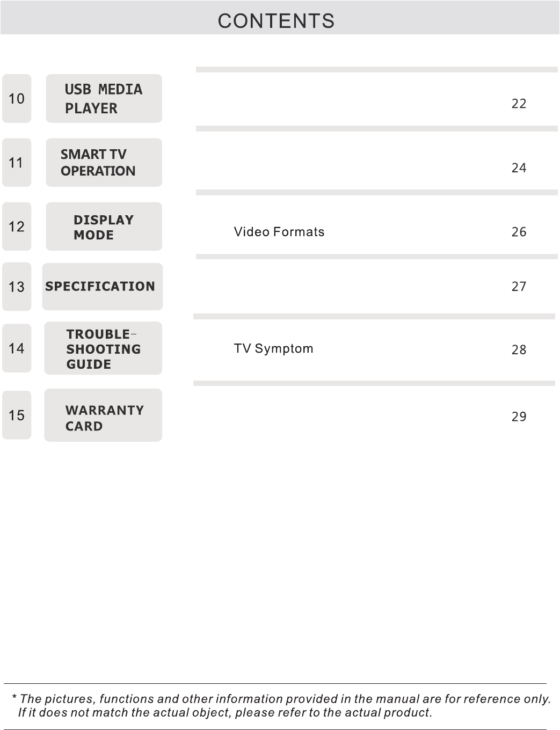This screenshot has width=560, height=730.
Task: Jump to page 28
Action: (519, 350)
